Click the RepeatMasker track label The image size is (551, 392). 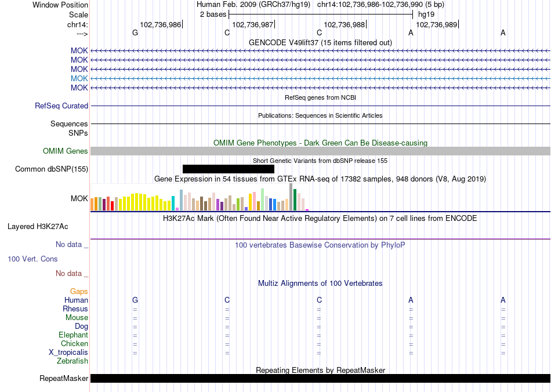pos(64,378)
